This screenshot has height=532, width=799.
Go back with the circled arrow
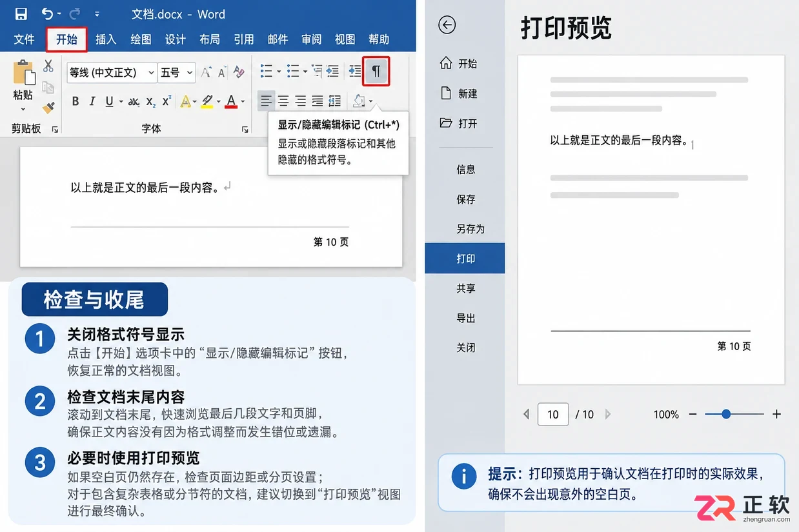[447, 25]
